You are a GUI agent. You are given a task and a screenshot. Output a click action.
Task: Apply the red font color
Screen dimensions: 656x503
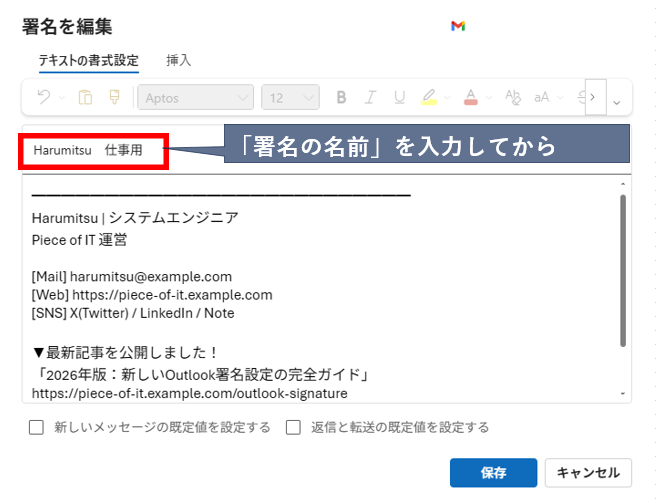coord(471,98)
